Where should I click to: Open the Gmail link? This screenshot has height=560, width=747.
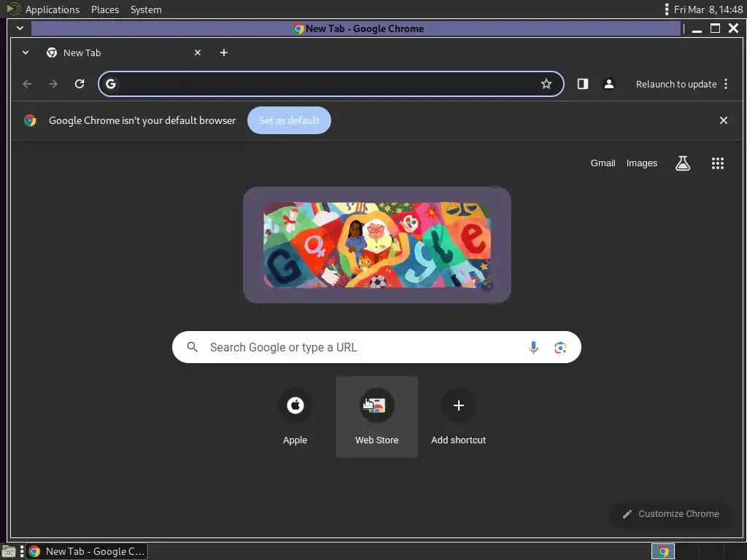[603, 163]
